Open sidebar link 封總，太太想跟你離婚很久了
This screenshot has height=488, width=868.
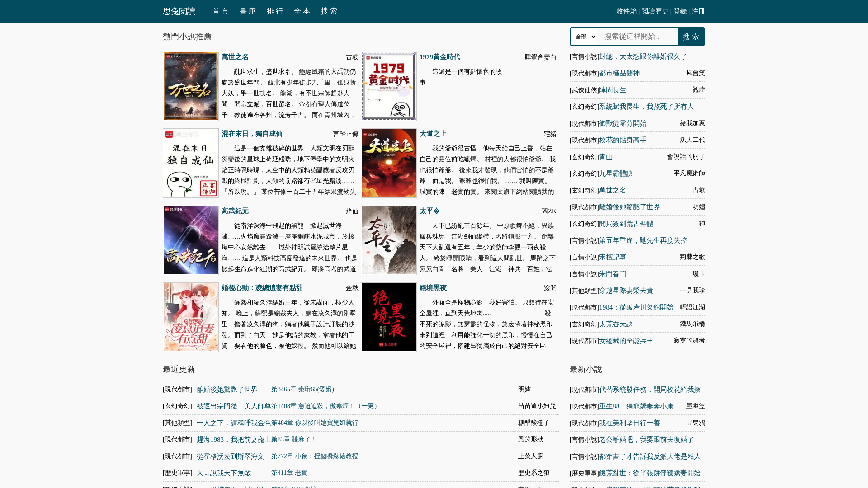[x=643, y=56]
